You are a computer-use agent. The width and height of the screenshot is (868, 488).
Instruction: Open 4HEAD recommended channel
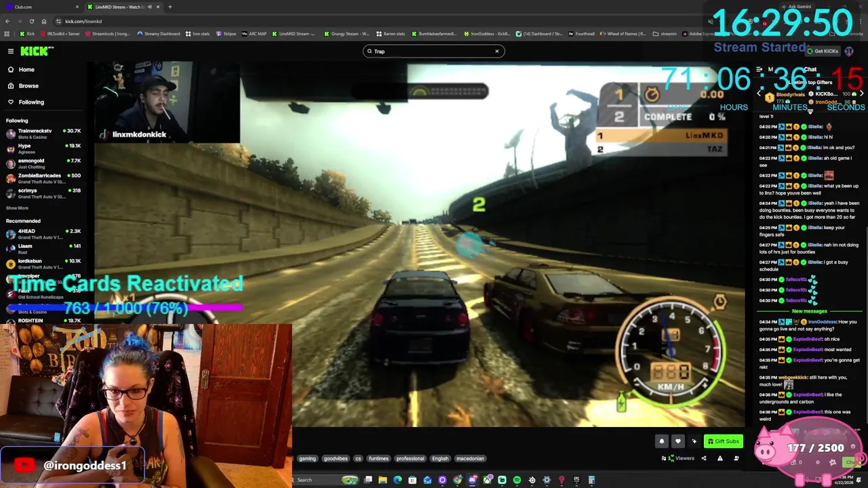[43, 234]
